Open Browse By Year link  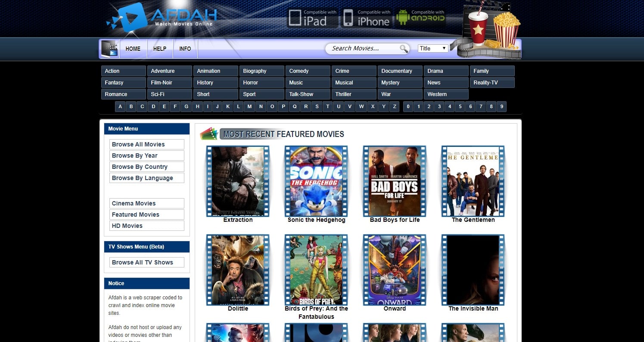click(147, 155)
